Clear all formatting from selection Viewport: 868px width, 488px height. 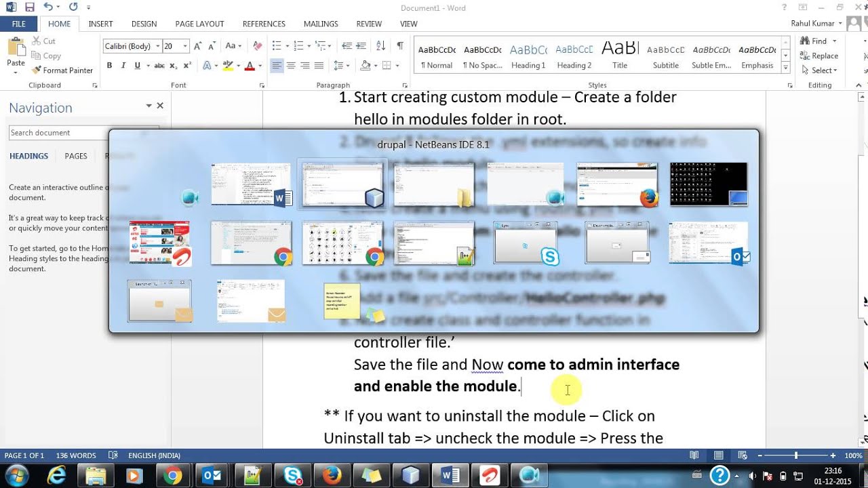[257, 46]
